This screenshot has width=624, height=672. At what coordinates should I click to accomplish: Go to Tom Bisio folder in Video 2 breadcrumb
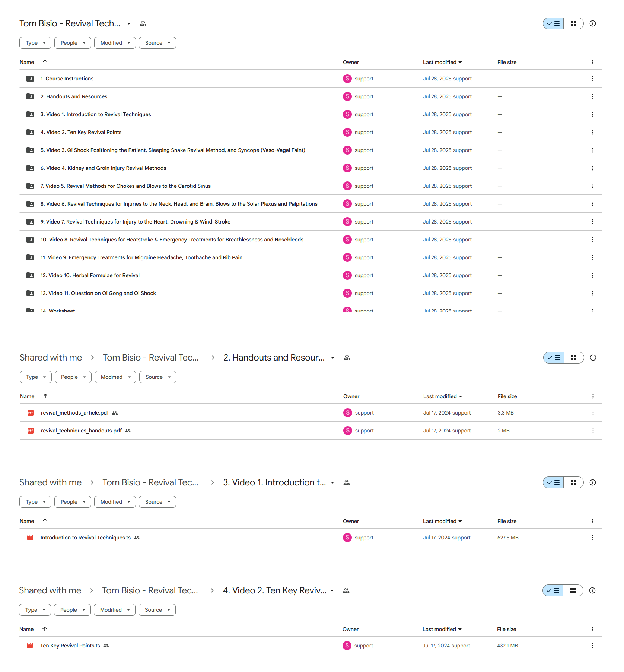pyautogui.click(x=150, y=590)
